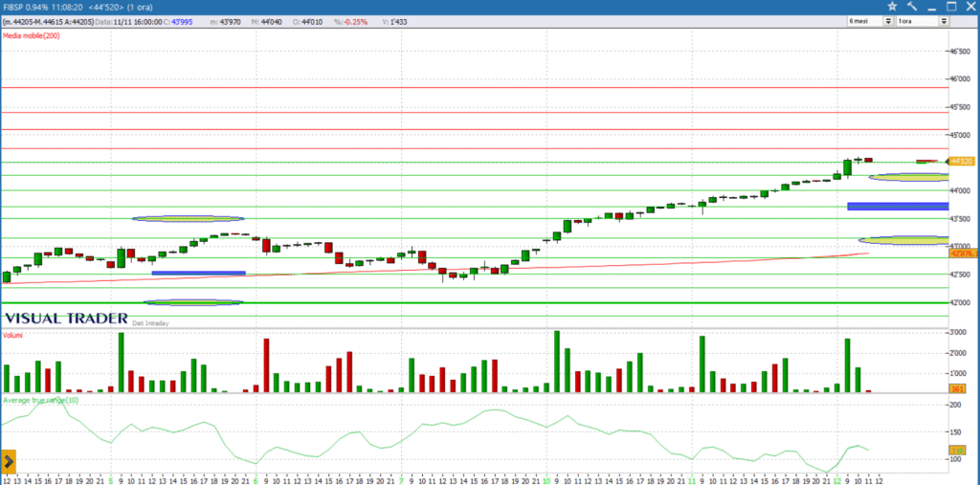Viewport: 980px width, 485px height.
Task: Click the maximum value 'M: 44'040'
Action: (266, 21)
